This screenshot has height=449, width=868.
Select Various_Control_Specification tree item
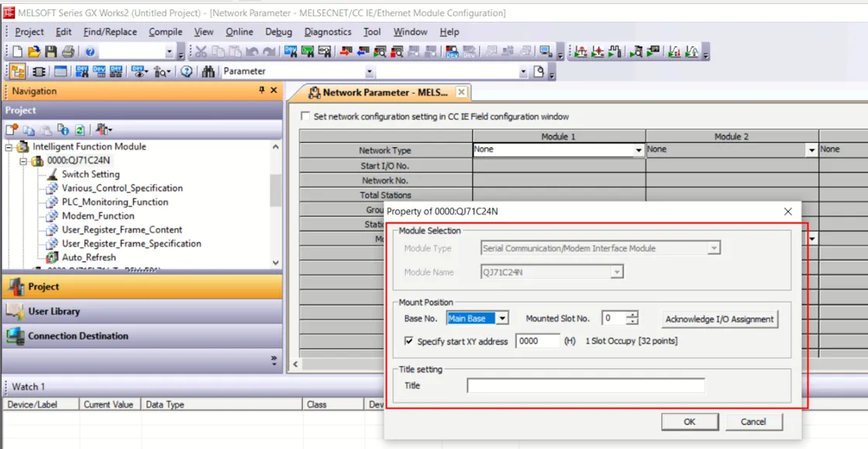coord(122,188)
